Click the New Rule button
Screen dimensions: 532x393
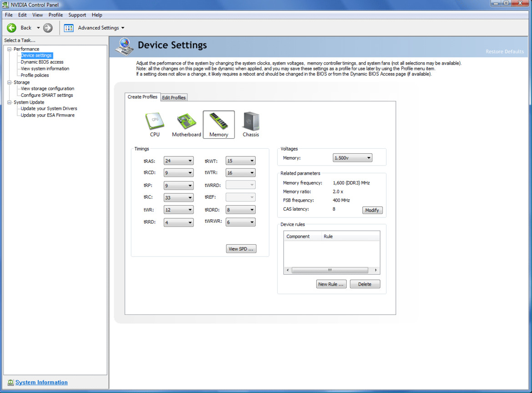point(331,284)
